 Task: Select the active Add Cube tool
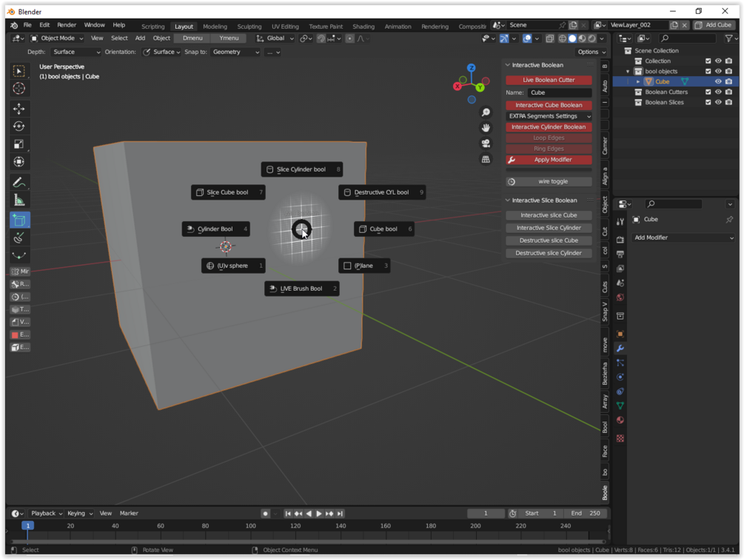pyautogui.click(x=19, y=220)
